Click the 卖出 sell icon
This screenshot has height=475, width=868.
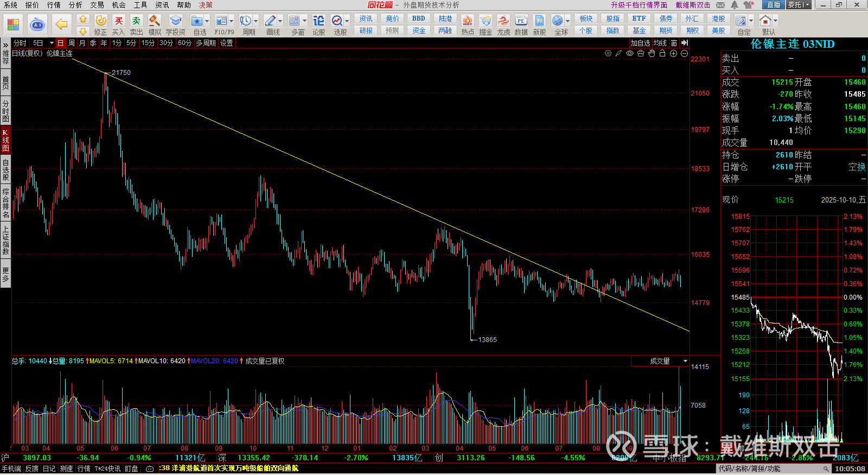(x=136, y=25)
